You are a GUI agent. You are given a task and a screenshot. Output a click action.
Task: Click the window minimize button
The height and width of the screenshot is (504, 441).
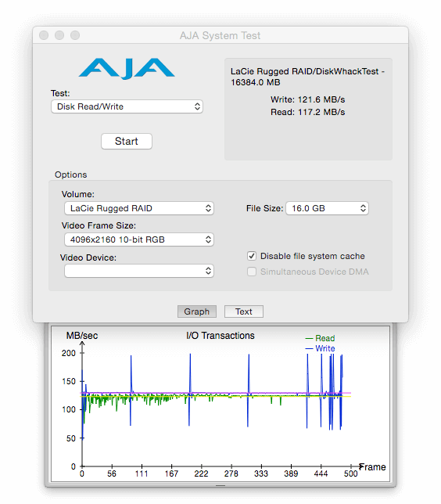coord(59,35)
